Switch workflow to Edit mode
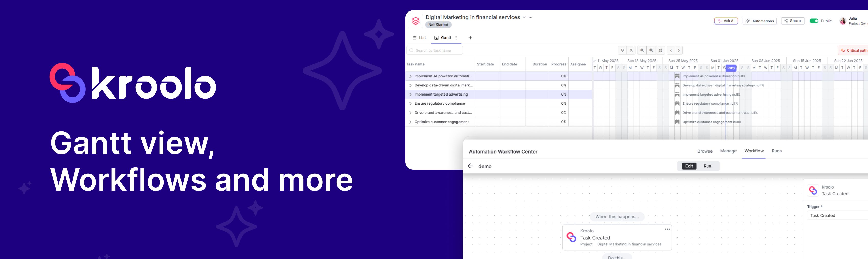This screenshot has height=259, width=868. click(689, 166)
